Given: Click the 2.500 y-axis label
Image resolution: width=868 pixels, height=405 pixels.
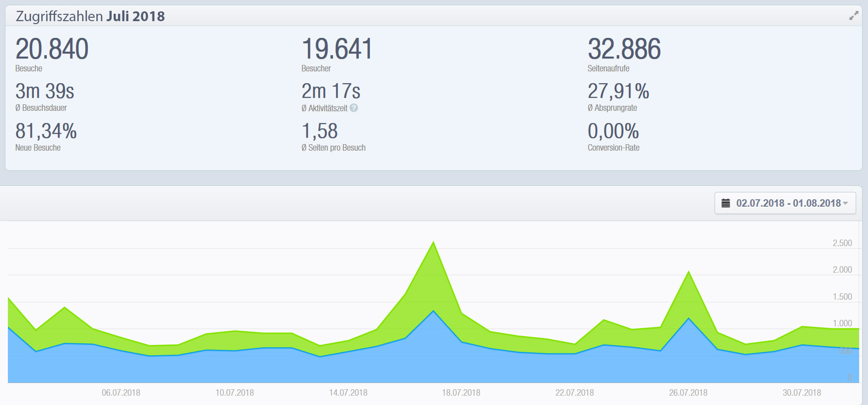Looking at the screenshot, I should click(x=842, y=243).
